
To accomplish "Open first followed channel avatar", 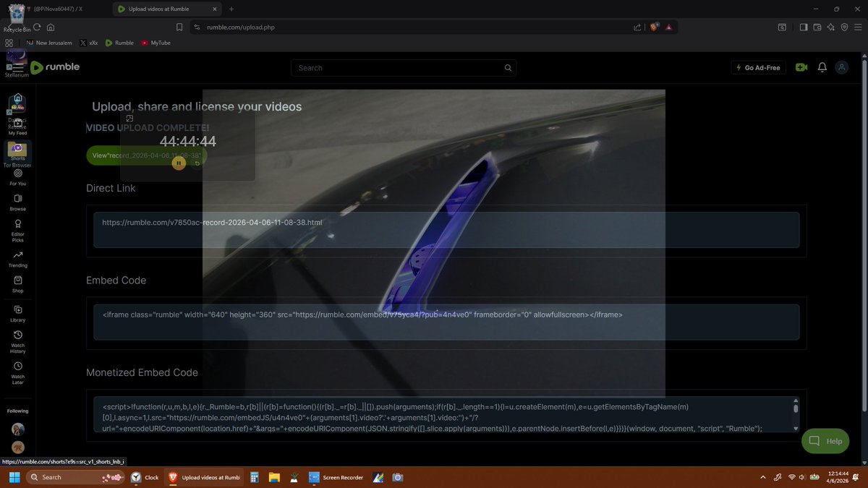I will (18, 429).
